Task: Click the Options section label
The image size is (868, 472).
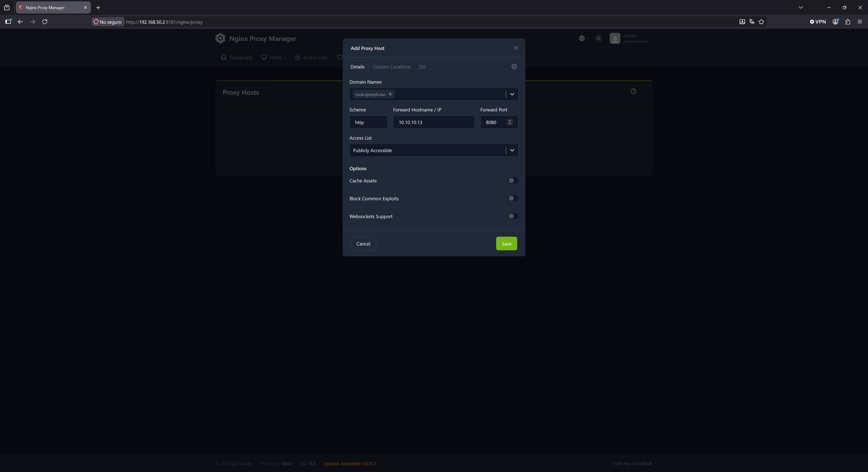Action: point(358,168)
